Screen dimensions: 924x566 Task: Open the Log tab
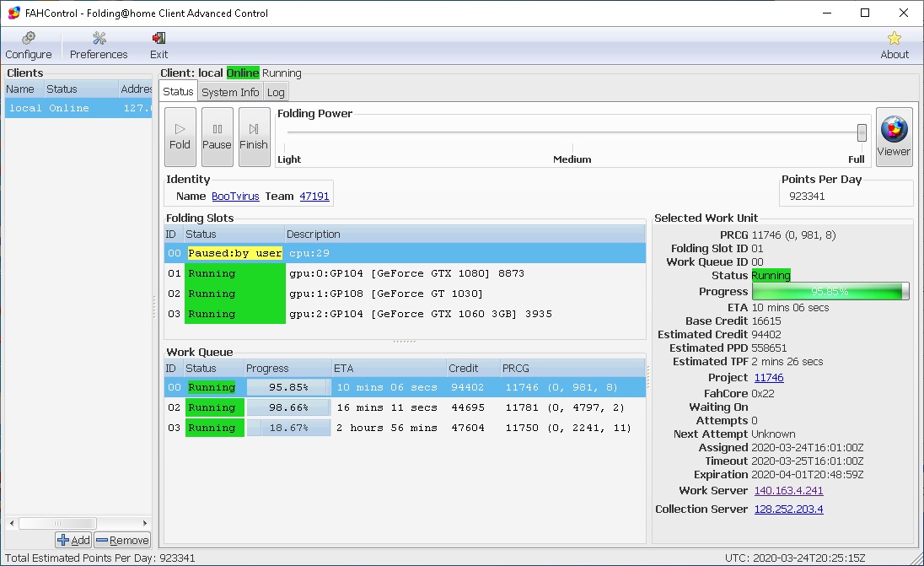coord(275,92)
